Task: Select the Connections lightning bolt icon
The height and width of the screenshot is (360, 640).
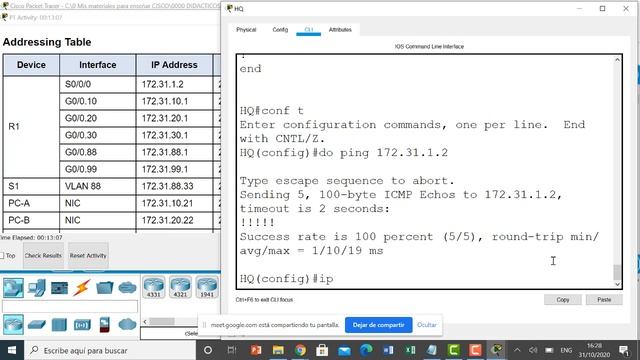Action: [x=82, y=288]
